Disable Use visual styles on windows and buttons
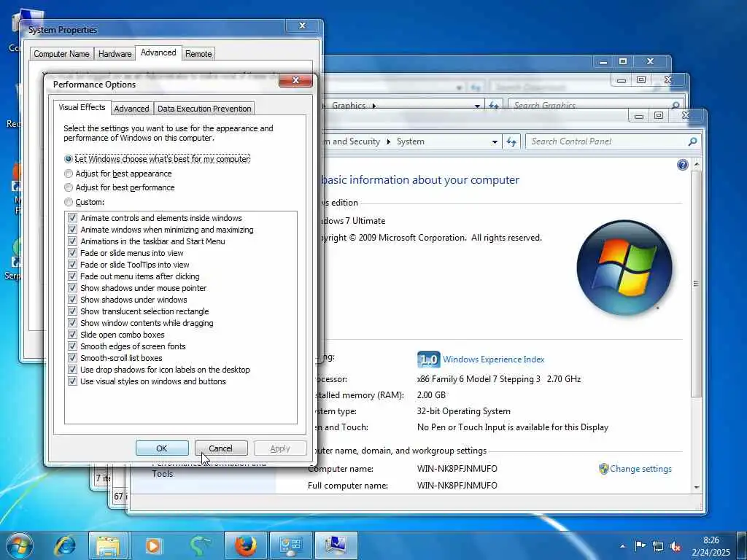Viewport: 747px width, 560px height. tap(72, 381)
